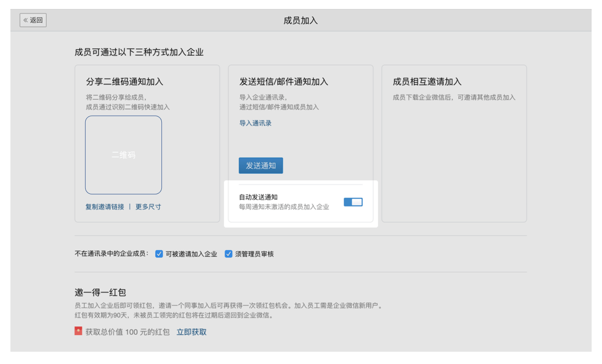Image resolution: width=602 pixels, height=364 pixels.
Task: Click the 复制邀请链接 link
Action: (105, 207)
